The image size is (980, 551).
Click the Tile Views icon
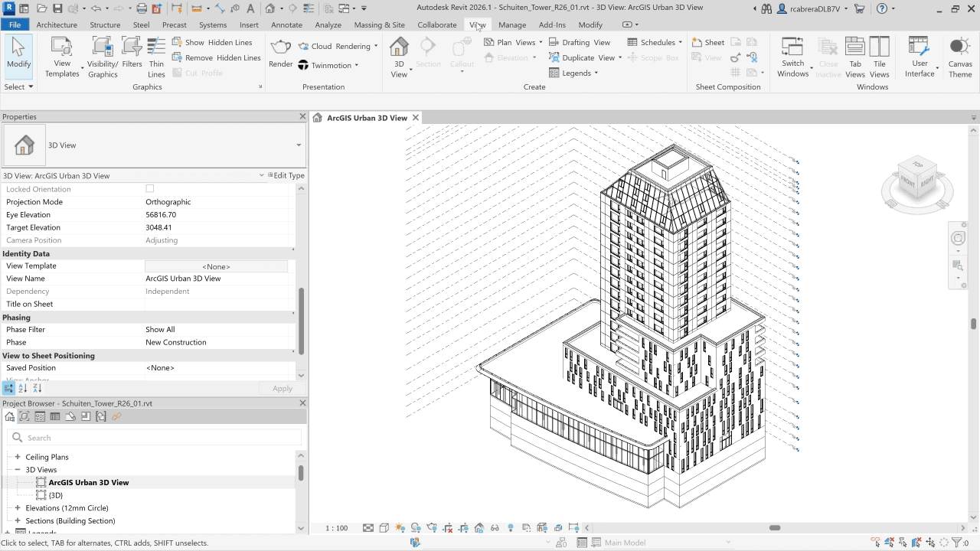click(x=880, y=57)
